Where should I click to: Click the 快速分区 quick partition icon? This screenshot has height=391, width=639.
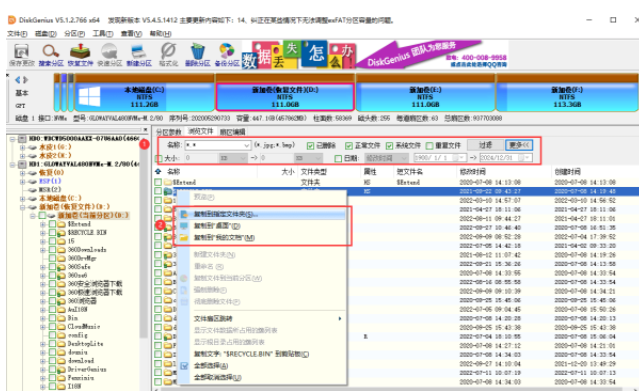(110, 55)
